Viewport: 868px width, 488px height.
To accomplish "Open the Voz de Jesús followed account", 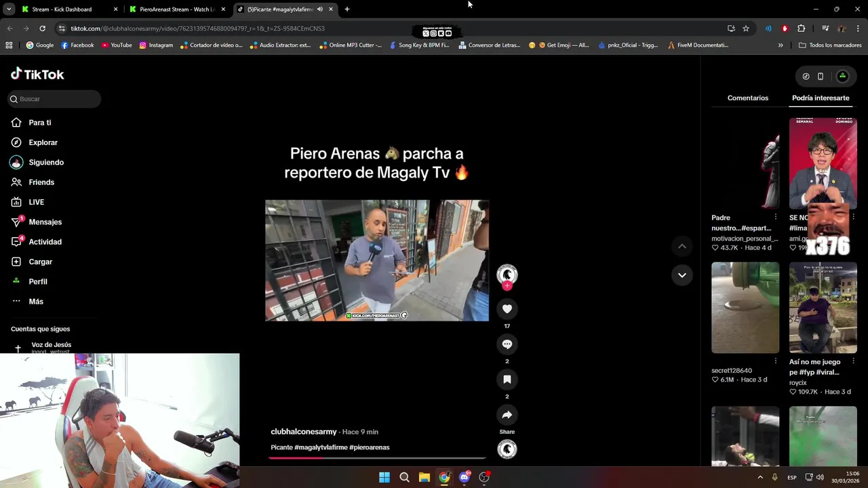I will tap(51, 347).
